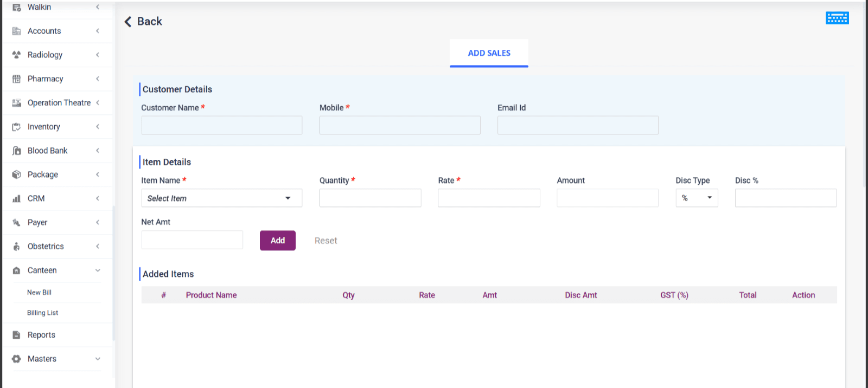Click the Pharmacy sidebar icon
Image resolution: width=868 pixels, height=388 pixels.
point(16,79)
